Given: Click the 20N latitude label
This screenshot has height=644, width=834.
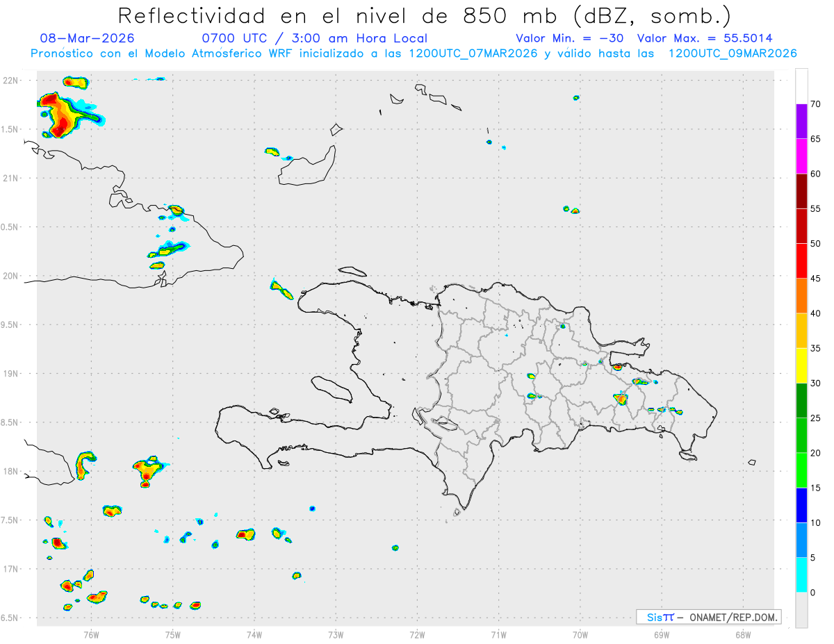Looking at the screenshot, I should click(x=11, y=276).
